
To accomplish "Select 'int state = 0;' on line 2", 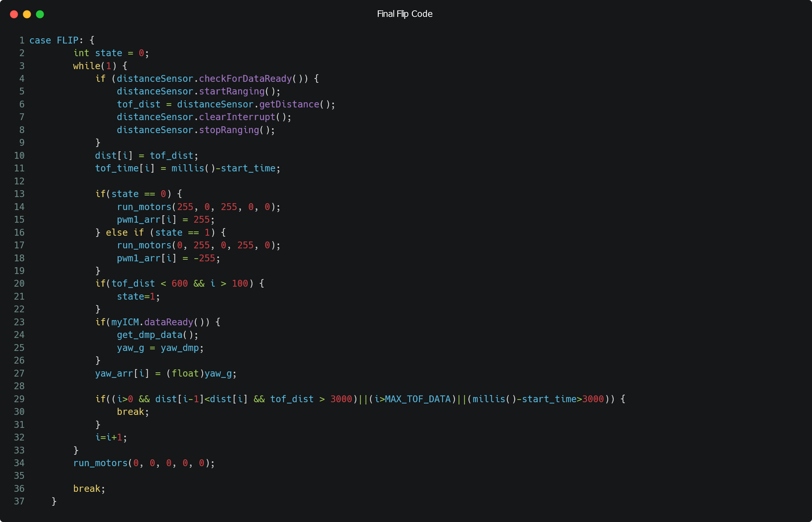I will pyautogui.click(x=111, y=53).
